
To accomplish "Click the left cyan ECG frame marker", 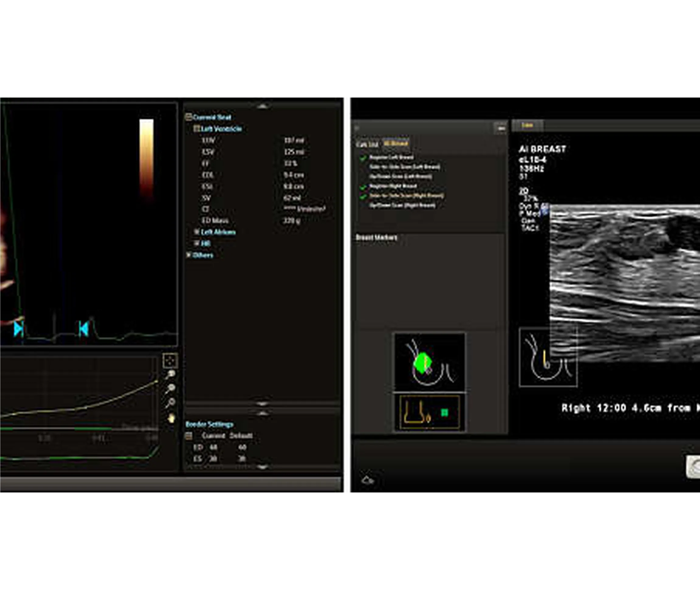I will click(x=19, y=329).
